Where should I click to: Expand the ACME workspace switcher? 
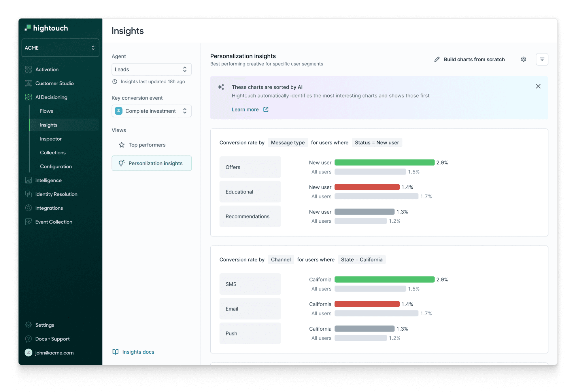click(60, 48)
